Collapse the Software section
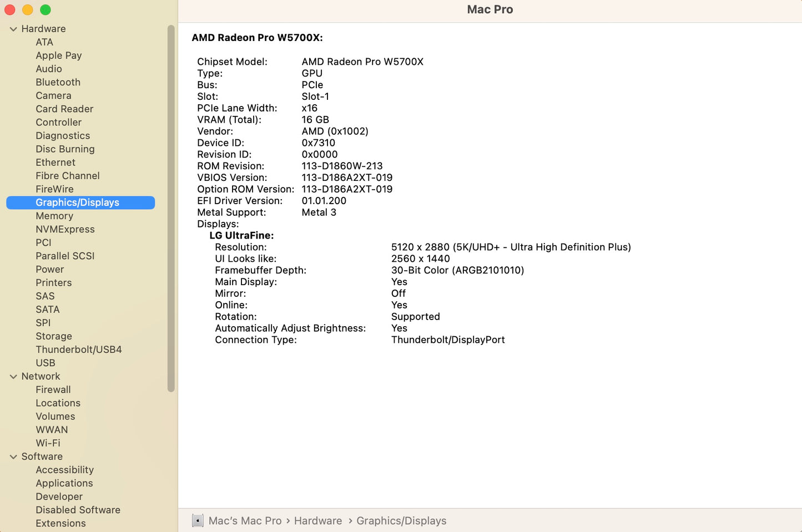The image size is (802, 532). [x=13, y=456]
